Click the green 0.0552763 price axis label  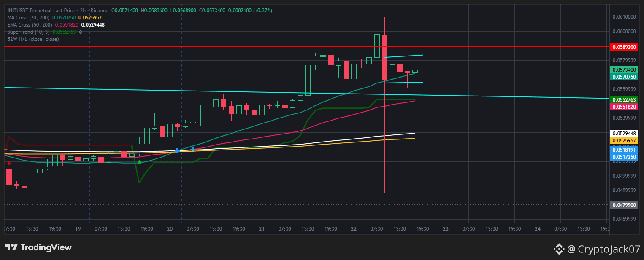(x=624, y=99)
